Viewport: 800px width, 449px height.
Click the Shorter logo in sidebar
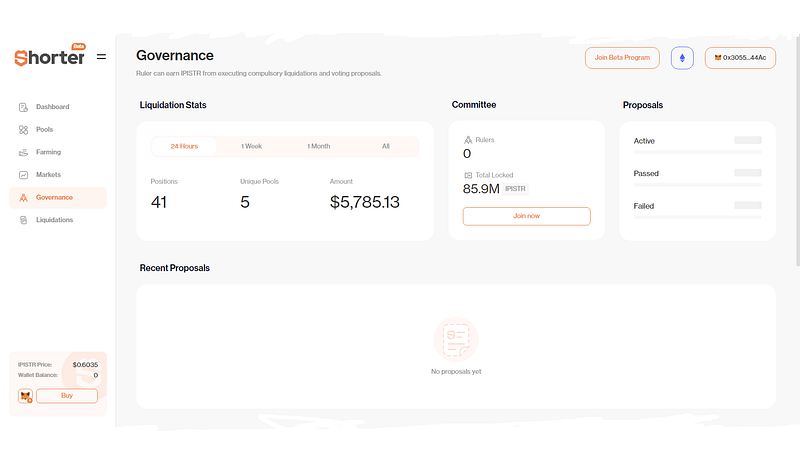pyautogui.click(x=49, y=56)
